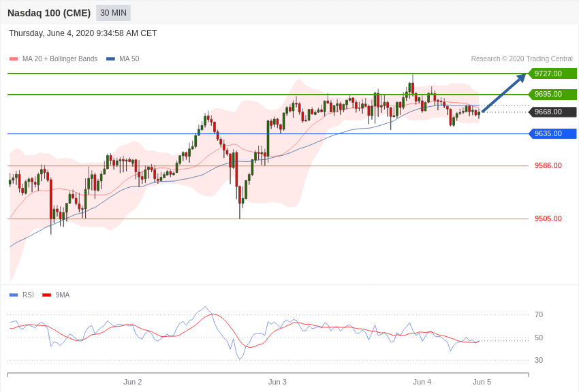Click the 9505.00 red support label

(x=548, y=218)
